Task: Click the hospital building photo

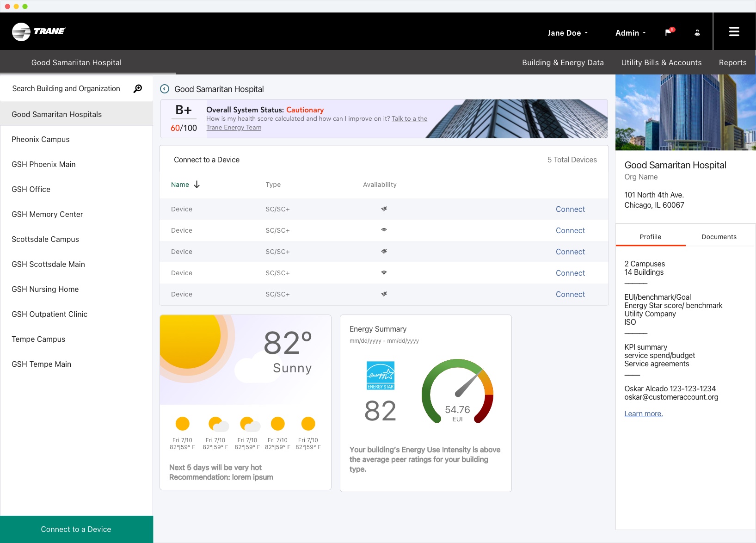Action: (x=685, y=112)
